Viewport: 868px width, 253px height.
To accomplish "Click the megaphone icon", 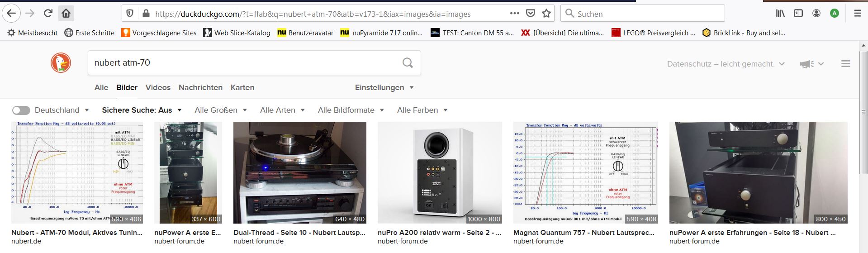I will [806, 64].
